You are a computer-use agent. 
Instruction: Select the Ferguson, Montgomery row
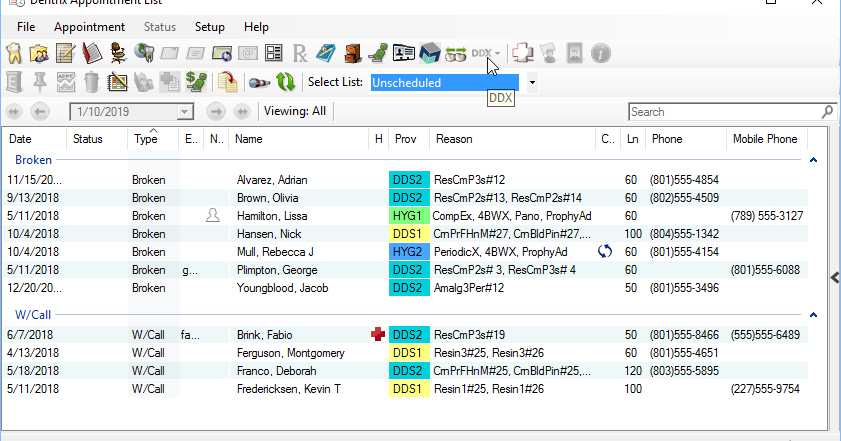click(x=405, y=353)
